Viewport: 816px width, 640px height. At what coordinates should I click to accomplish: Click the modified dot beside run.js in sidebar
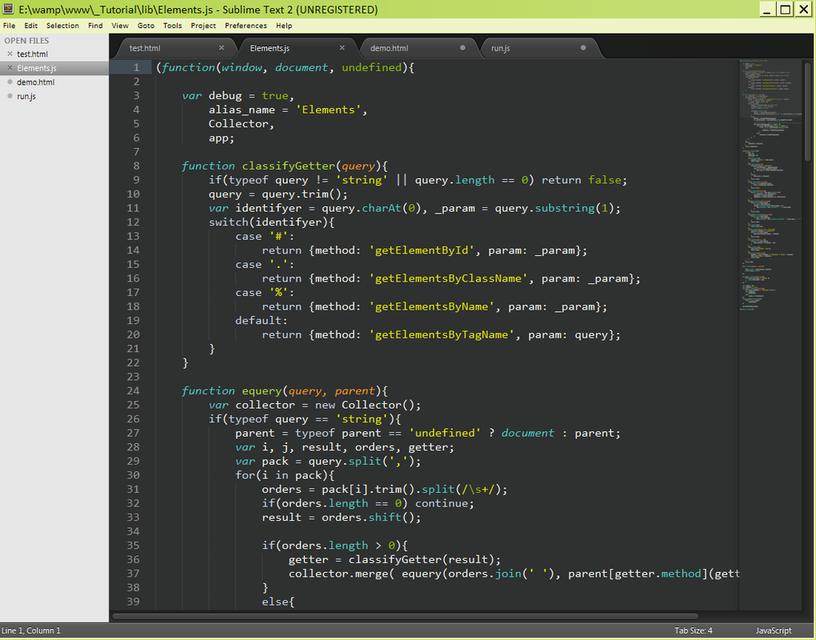pos(10,96)
